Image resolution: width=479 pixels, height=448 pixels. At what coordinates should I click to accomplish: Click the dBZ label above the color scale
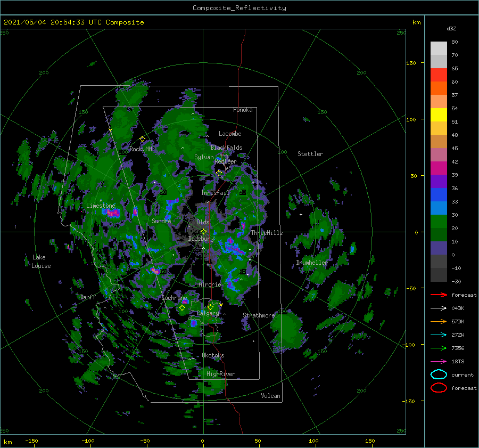click(x=451, y=28)
